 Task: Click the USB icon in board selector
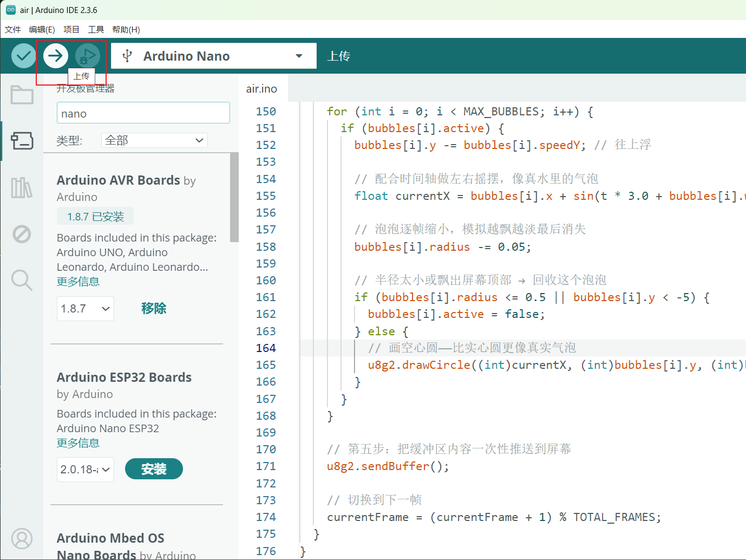[x=127, y=56]
